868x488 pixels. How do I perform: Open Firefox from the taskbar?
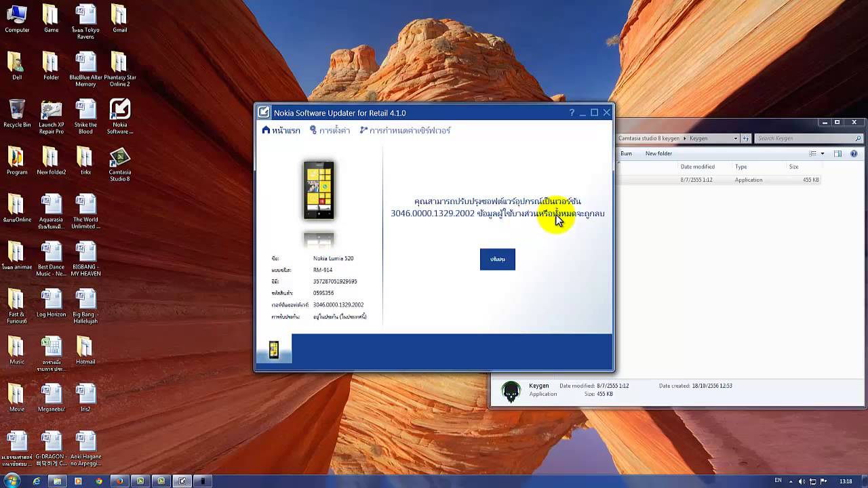pos(119,481)
